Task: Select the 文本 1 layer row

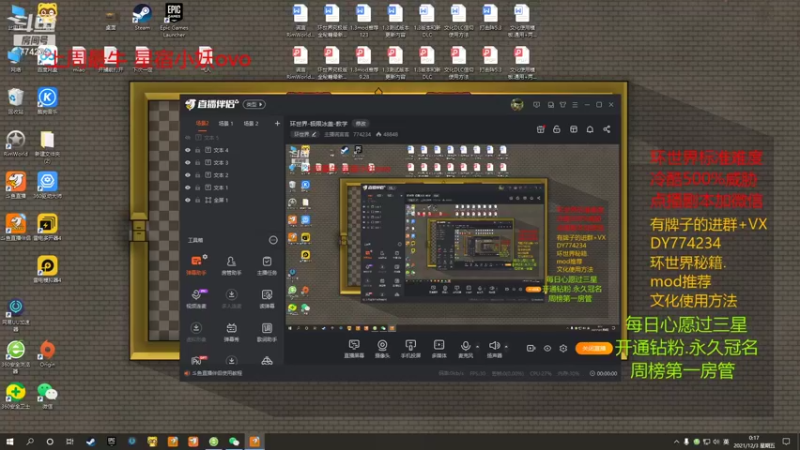Action: click(x=232, y=187)
